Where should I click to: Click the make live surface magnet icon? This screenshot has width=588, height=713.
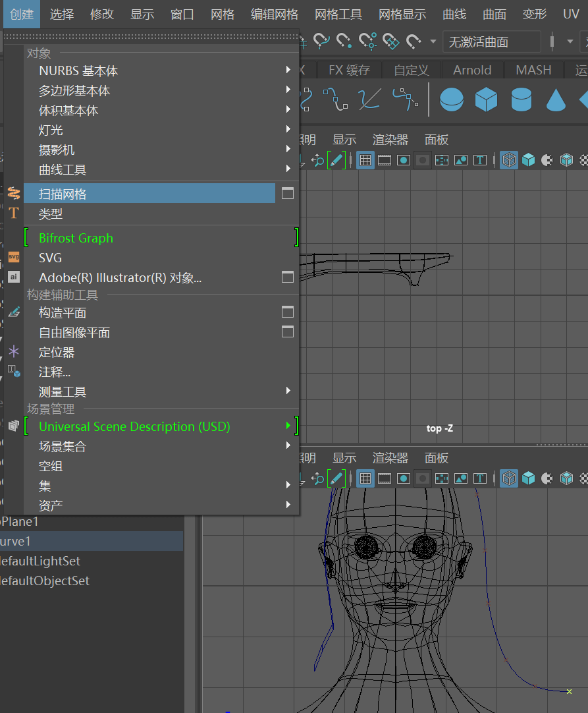click(414, 42)
